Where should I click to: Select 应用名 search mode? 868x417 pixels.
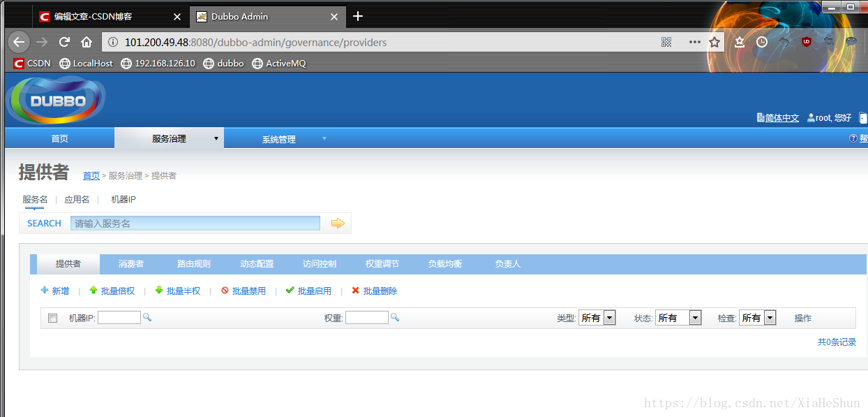click(77, 200)
